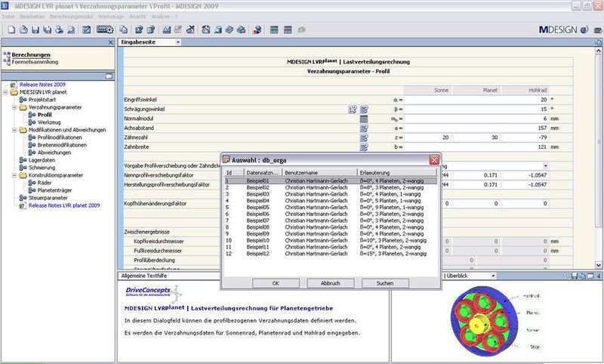Sort by the Benutzername column header

(319, 173)
